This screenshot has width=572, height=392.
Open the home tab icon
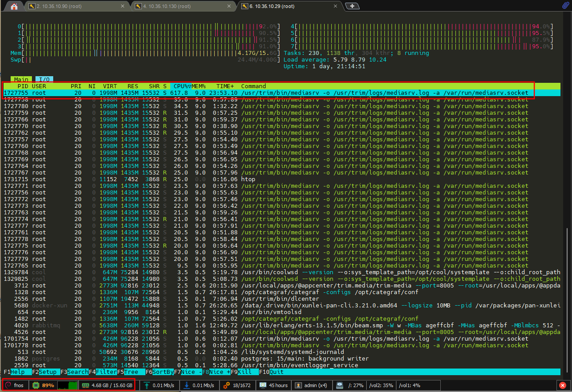(x=14, y=6)
